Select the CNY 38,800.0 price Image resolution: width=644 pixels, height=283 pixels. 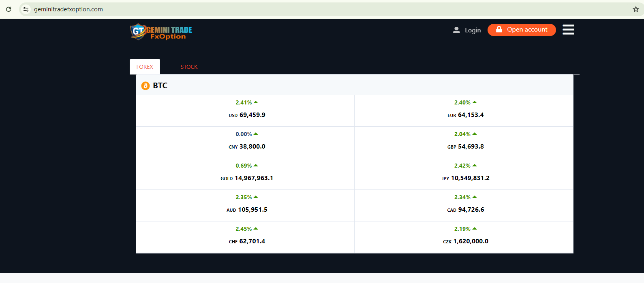247,147
